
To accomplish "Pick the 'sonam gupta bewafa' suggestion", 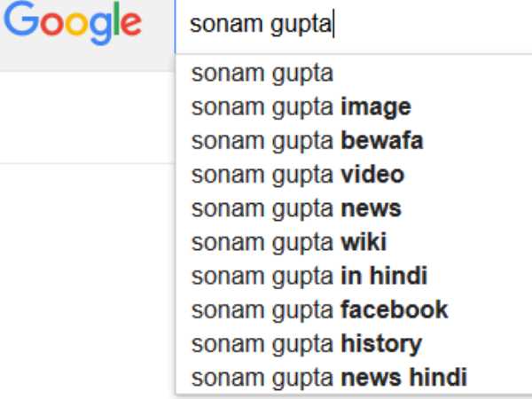I will 307,141.
